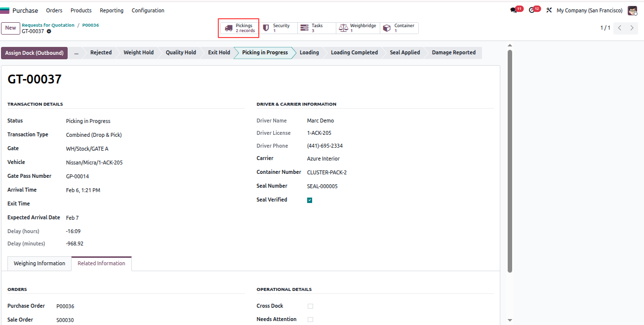Click the 1 / 1 pager counter
The image size is (644, 325).
pyautogui.click(x=605, y=28)
